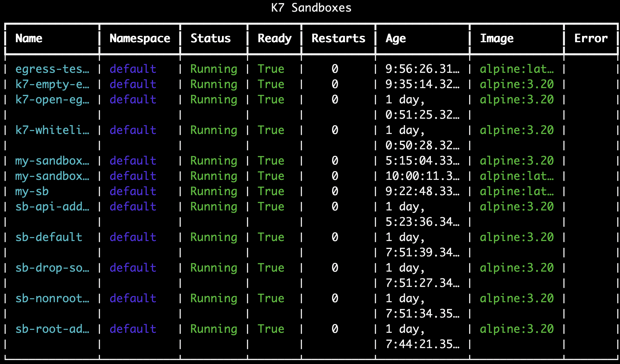The width and height of the screenshot is (620, 364).
Task: Click the K7 Sandboxes title
Action: (x=310, y=8)
